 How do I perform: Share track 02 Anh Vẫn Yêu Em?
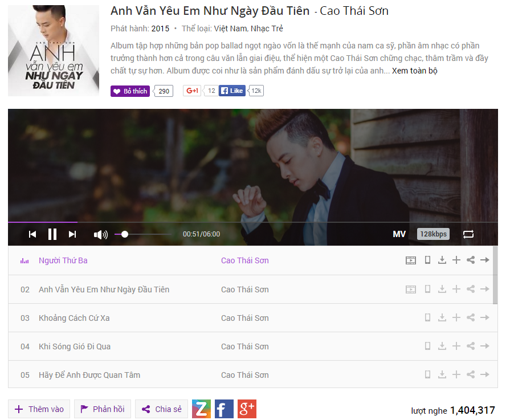(x=471, y=289)
